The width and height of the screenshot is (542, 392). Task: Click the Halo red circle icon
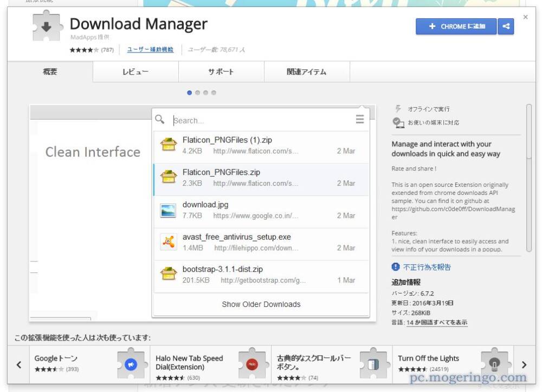pos(252,364)
